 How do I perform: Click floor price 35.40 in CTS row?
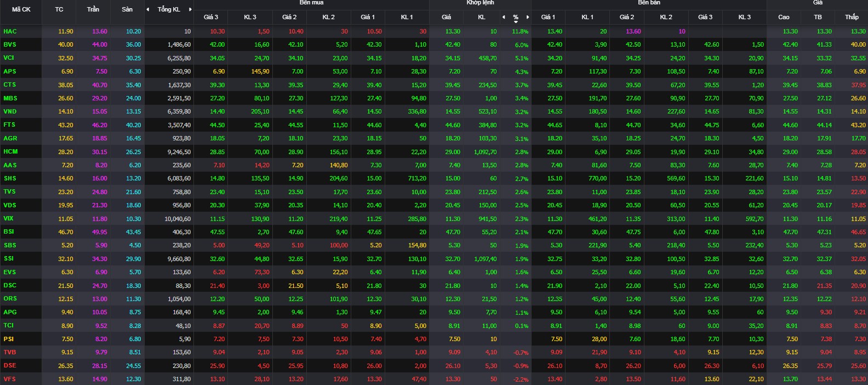click(x=134, y=85)
